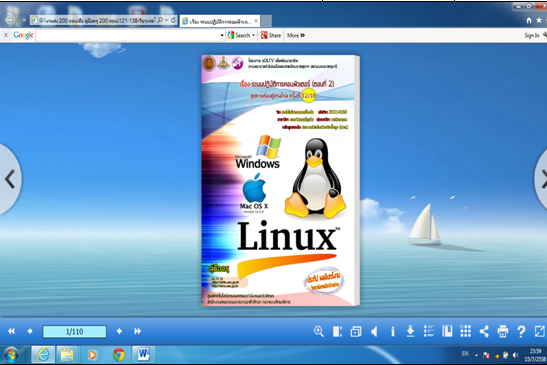Open the thumbnails grid view
The height and width of the screenshot is (365, 547).
465,331
